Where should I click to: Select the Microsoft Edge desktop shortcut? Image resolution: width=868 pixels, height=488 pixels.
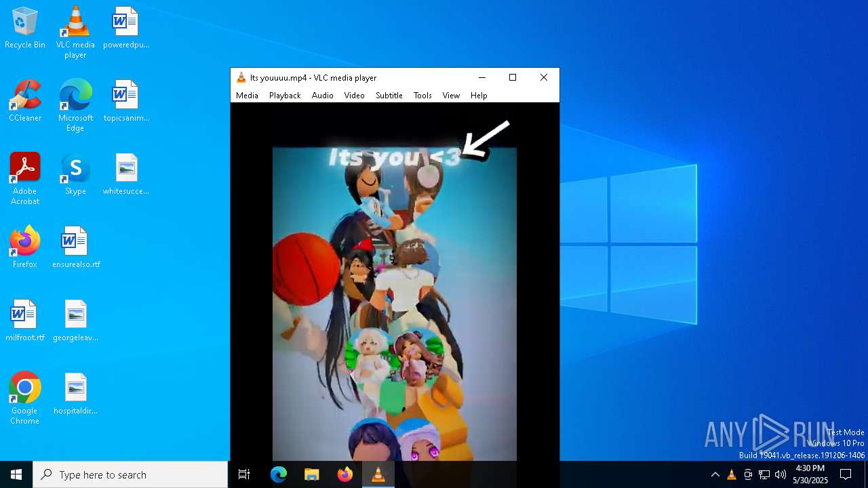[x=75, y=106]
